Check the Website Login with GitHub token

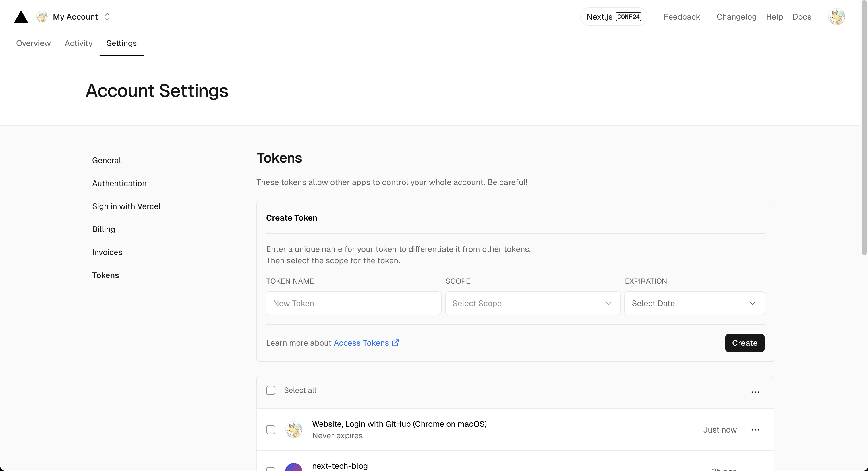pyautogui.click(x=270, y=430)
